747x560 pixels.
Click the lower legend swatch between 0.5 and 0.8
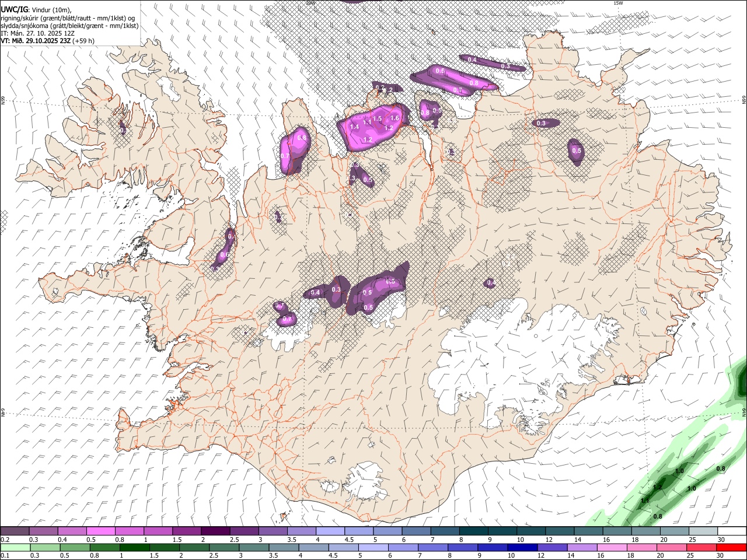(75, 547)
